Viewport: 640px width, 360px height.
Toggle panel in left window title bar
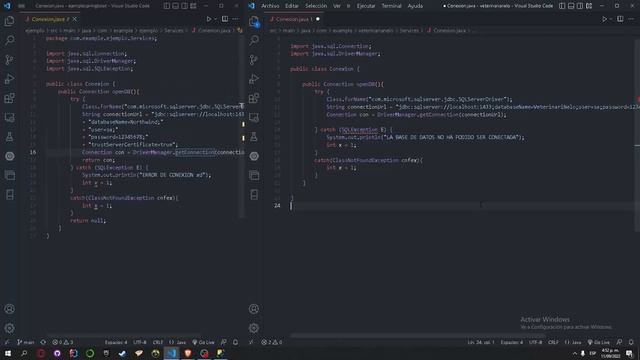(176, 6)
